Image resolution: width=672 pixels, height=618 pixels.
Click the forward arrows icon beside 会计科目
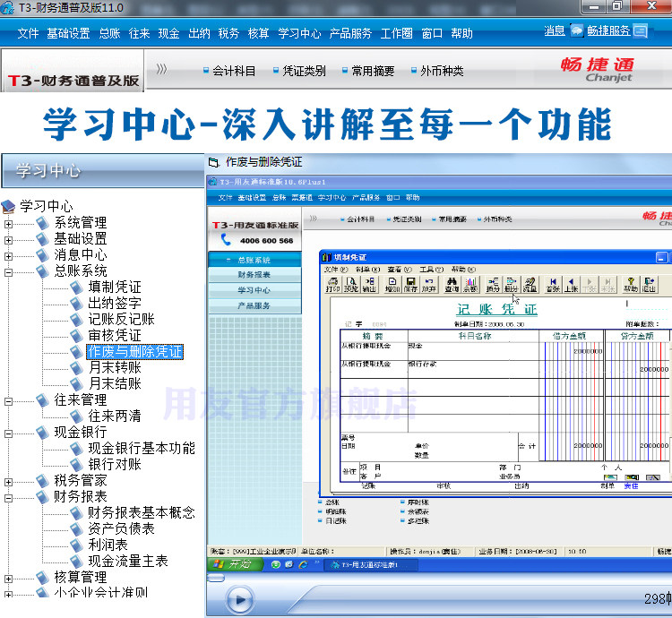(x=161, y=69)
